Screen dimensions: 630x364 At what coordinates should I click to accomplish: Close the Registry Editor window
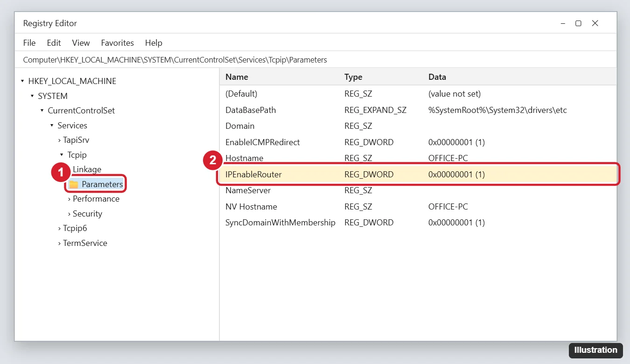coord(595,23)
